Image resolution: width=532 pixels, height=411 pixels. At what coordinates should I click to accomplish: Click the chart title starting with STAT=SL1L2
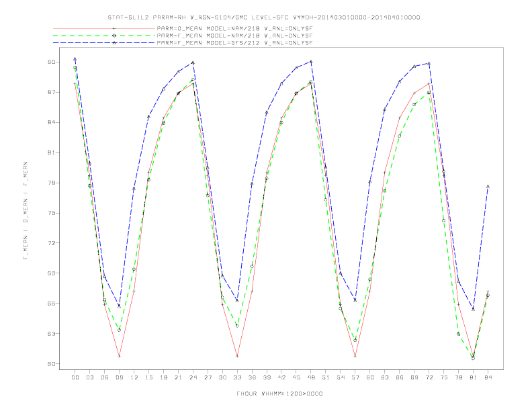click(263, 17)
